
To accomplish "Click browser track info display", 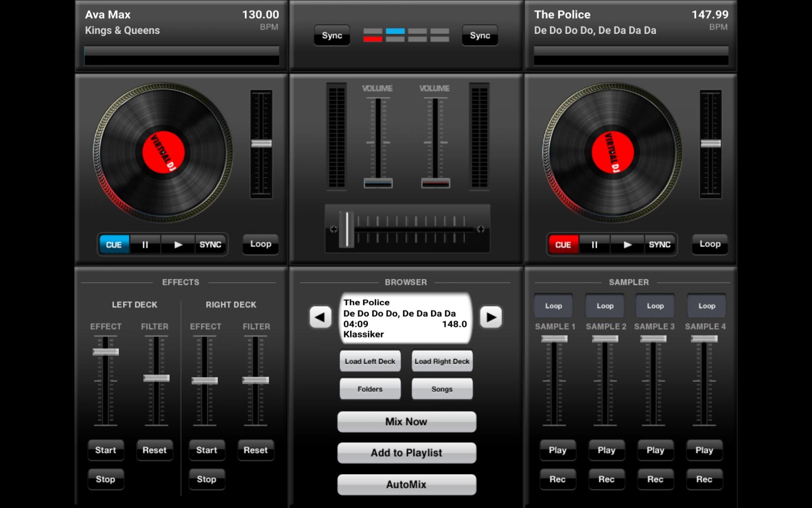I will [406, 318].
